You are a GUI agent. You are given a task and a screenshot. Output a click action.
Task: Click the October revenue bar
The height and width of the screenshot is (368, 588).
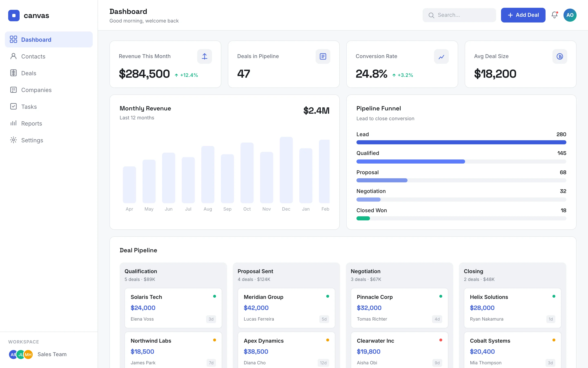247,173
